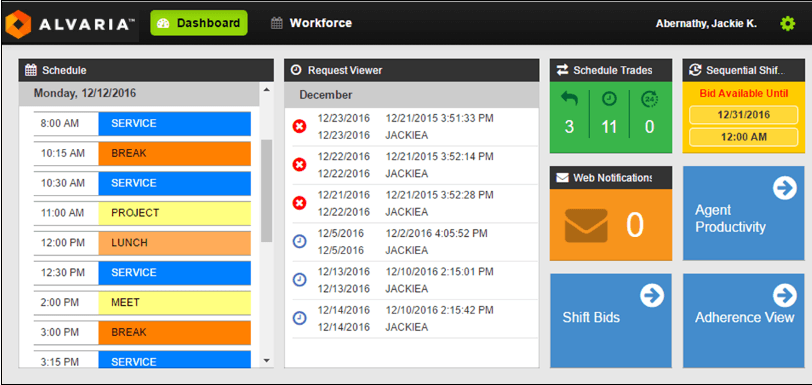Click the Schedule panel calendar icon
The height and width of the screenshot is (385, 812).
point(31,70)
